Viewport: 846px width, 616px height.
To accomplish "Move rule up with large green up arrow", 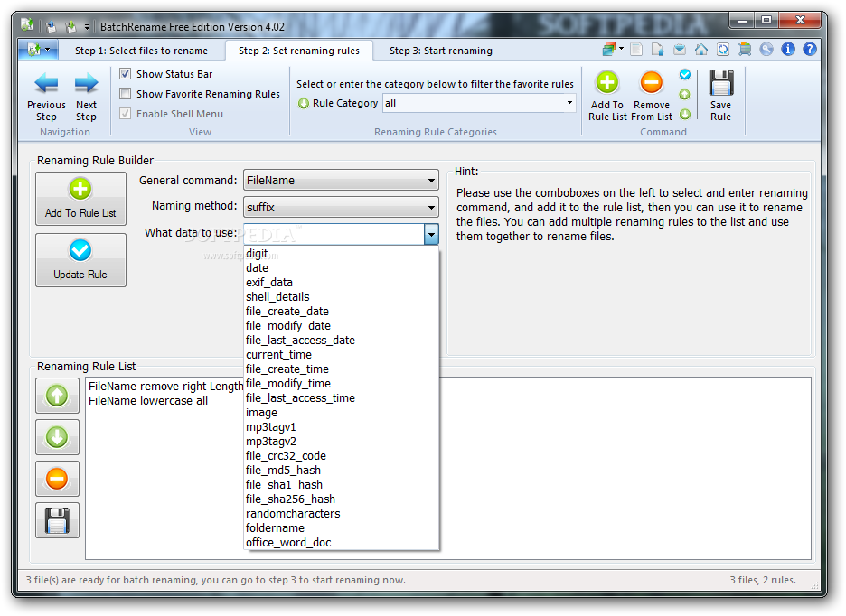I will 57,396.
